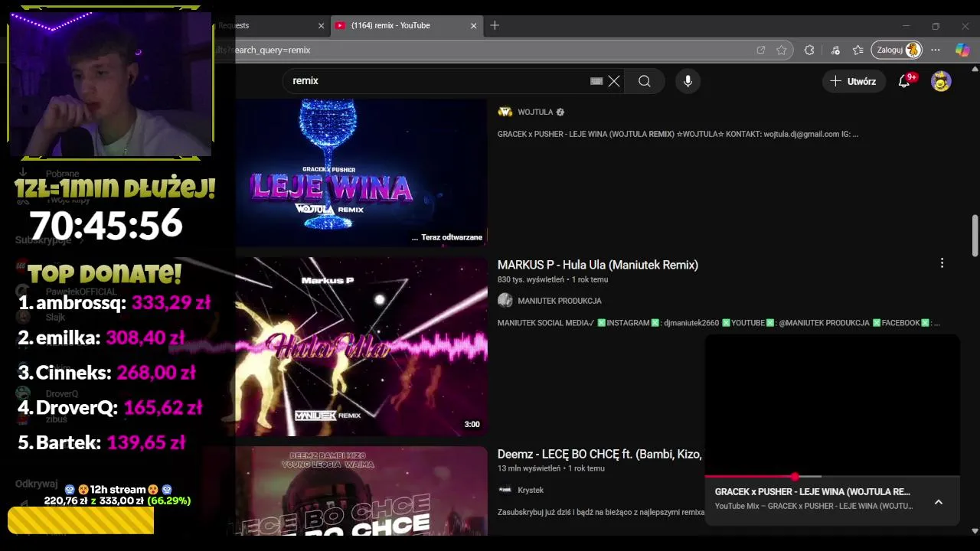Image resolution: width=980 pixels, height=551 pixels.
Task: Start voice search with the microphone
Action: 688,81
